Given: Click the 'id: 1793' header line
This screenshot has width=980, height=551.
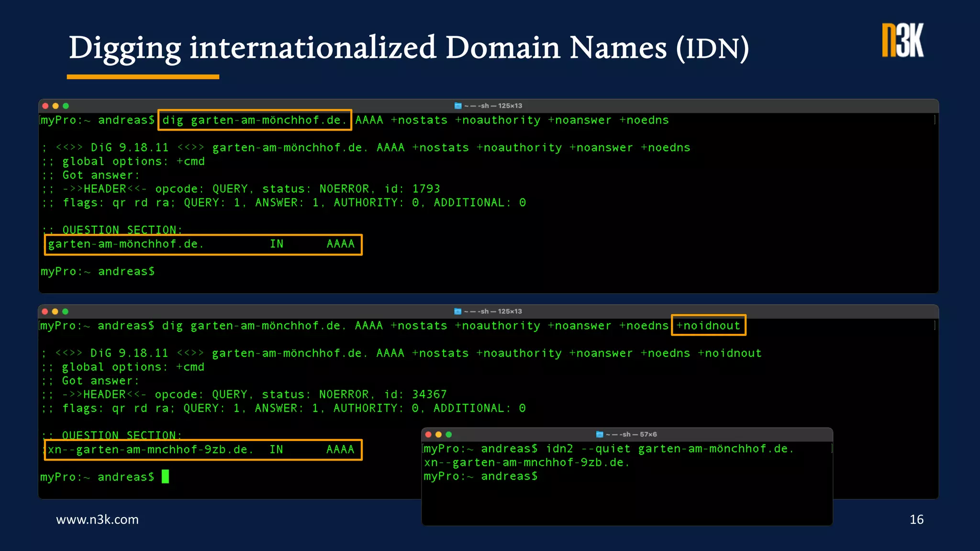Looking at the screenshot, I should (x=241, y=189).
